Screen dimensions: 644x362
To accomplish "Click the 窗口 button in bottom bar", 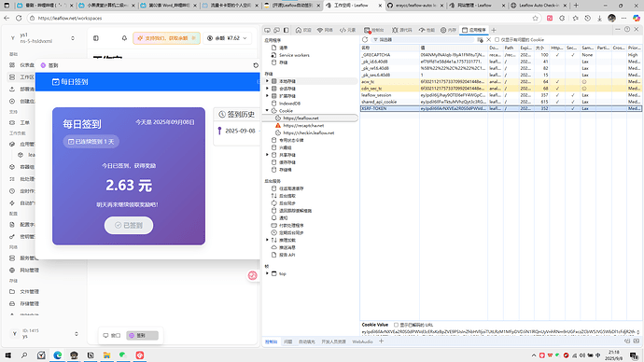I will 112,335.
